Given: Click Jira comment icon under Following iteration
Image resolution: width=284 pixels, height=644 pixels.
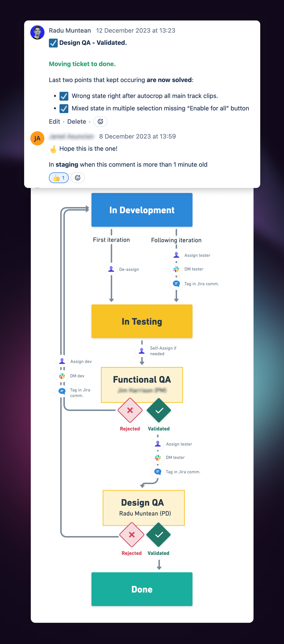Looking at the screenshot, I should coord(176,283).
